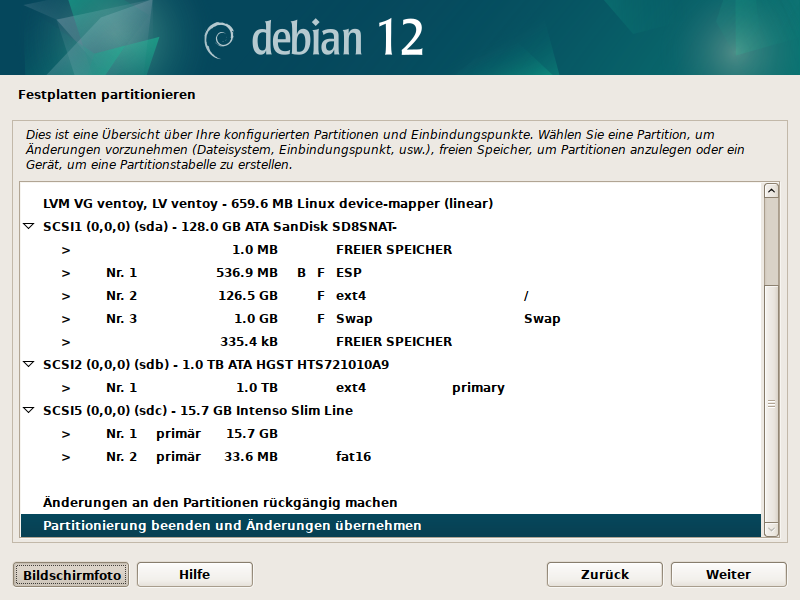Open the Hilfe help button
This screenshot has width=800, height=600.
tap(194, 575)
